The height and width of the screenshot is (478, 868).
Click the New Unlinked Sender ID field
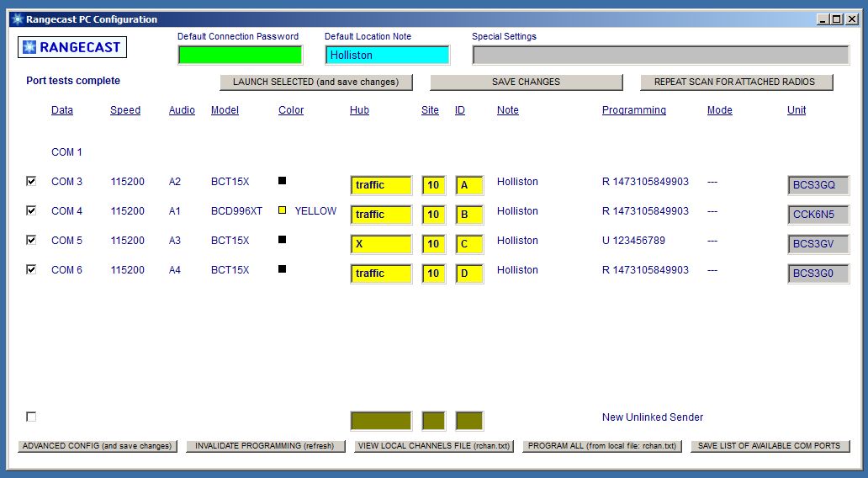click(469, 421)
